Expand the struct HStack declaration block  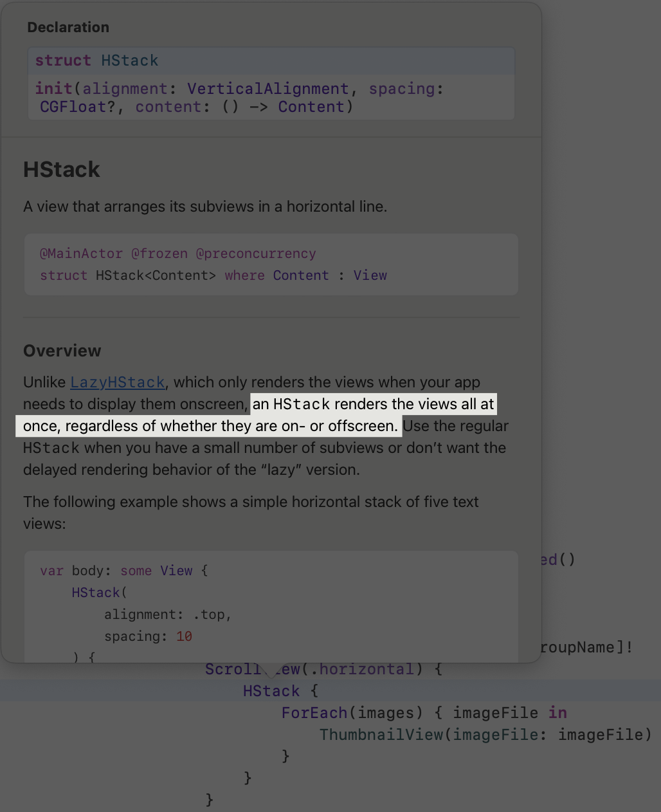coord(97,60)
